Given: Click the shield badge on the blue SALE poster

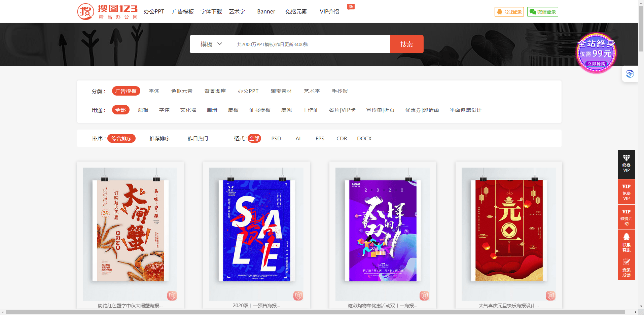Looking at the screenshot, I should pyautogui.click(x=298, y=296).
